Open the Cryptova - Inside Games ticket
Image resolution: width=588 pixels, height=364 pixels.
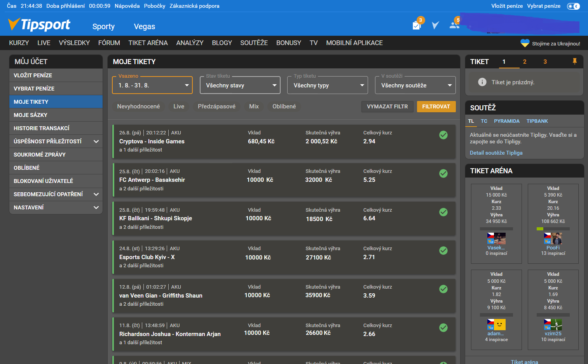284,141
